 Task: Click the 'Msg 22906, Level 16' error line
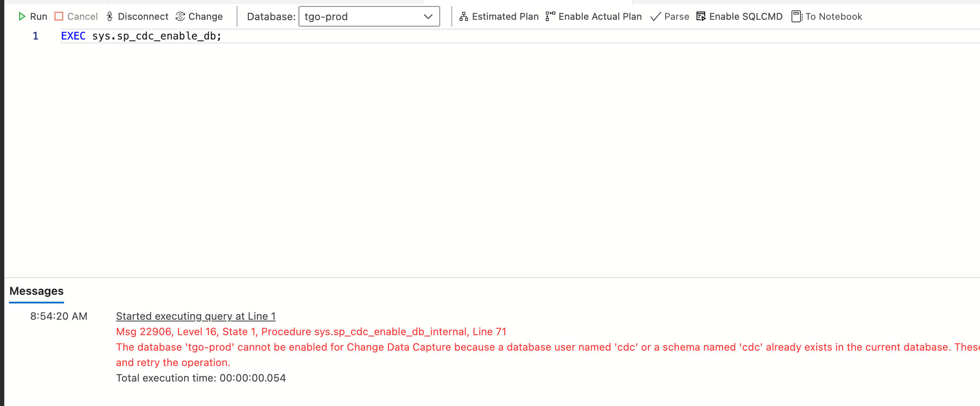click(311, 332)
